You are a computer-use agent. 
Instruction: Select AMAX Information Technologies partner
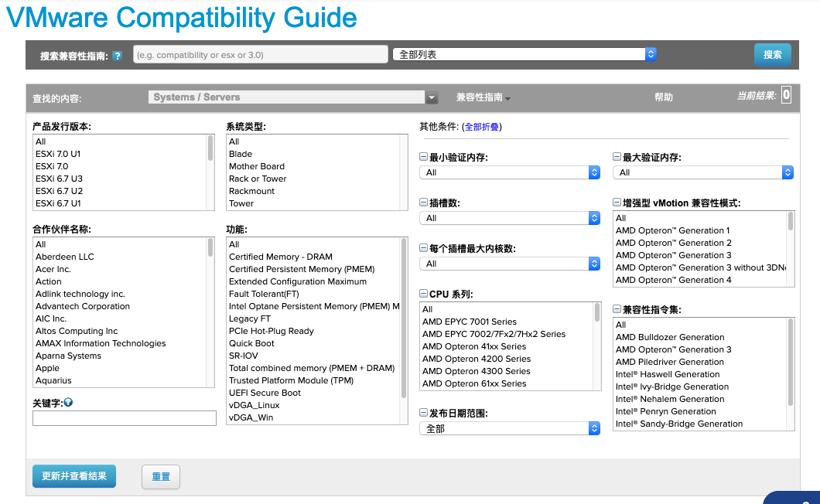tap(101, 343)
